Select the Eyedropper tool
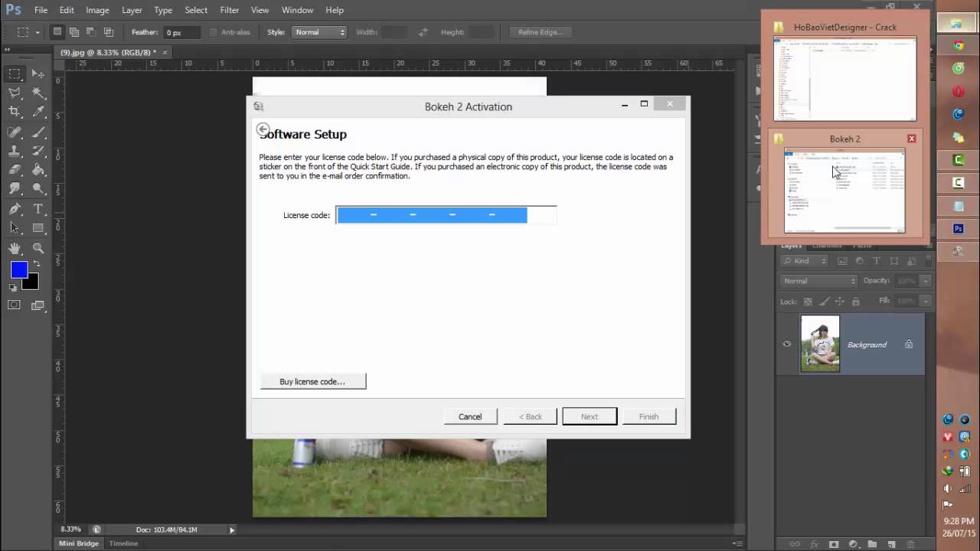The width and height of the screenshot is (980, 551). point(38,112)
